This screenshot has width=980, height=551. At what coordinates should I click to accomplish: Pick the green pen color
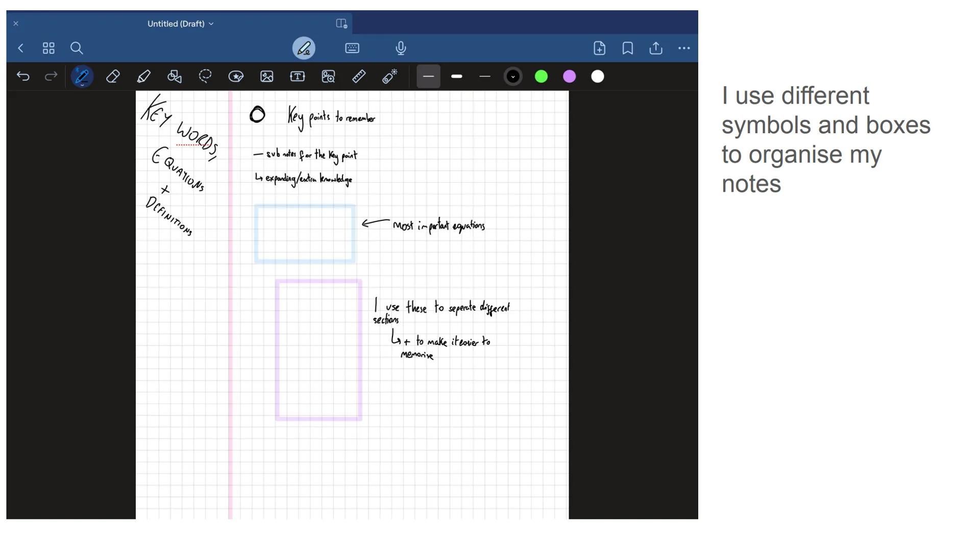point(541,76)
